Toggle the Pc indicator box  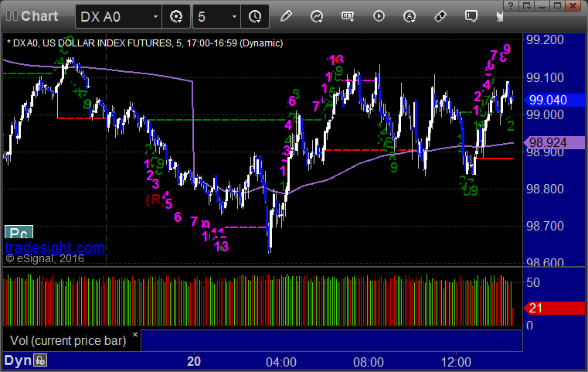(19, 232)
